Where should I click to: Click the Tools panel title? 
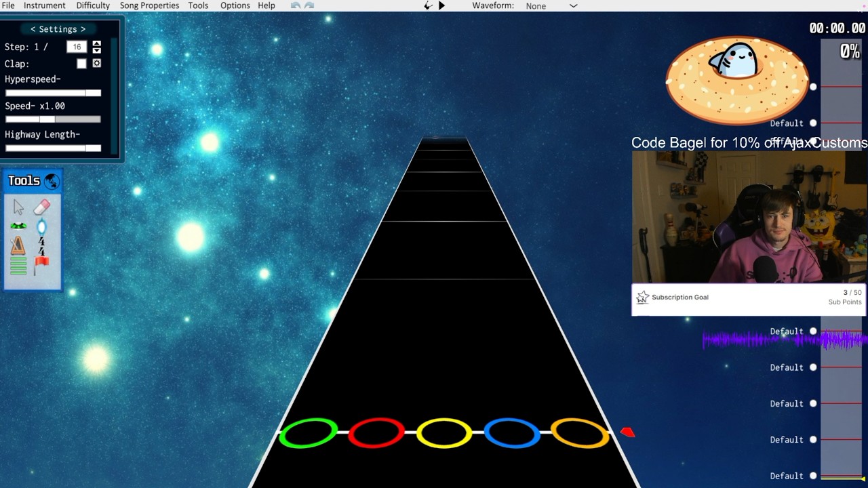point(24,180)
